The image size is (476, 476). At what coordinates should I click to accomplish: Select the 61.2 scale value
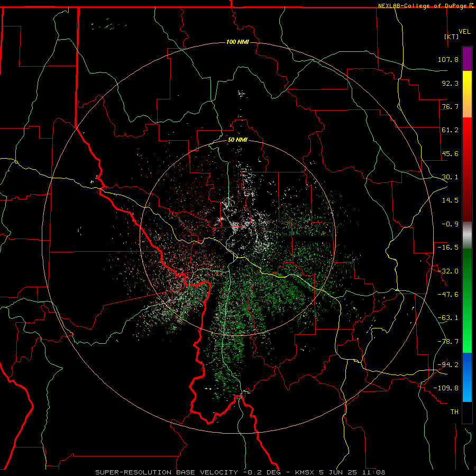pos(450,130)
